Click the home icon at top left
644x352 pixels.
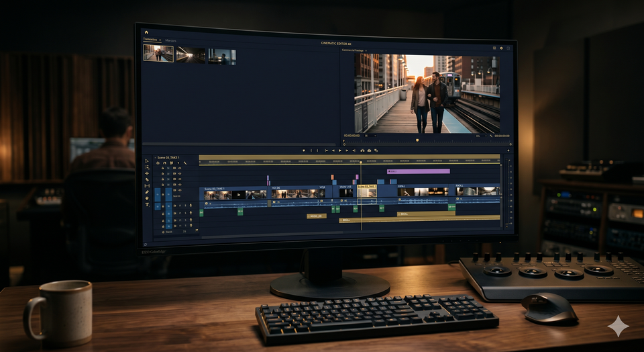(x=146, y=32)
